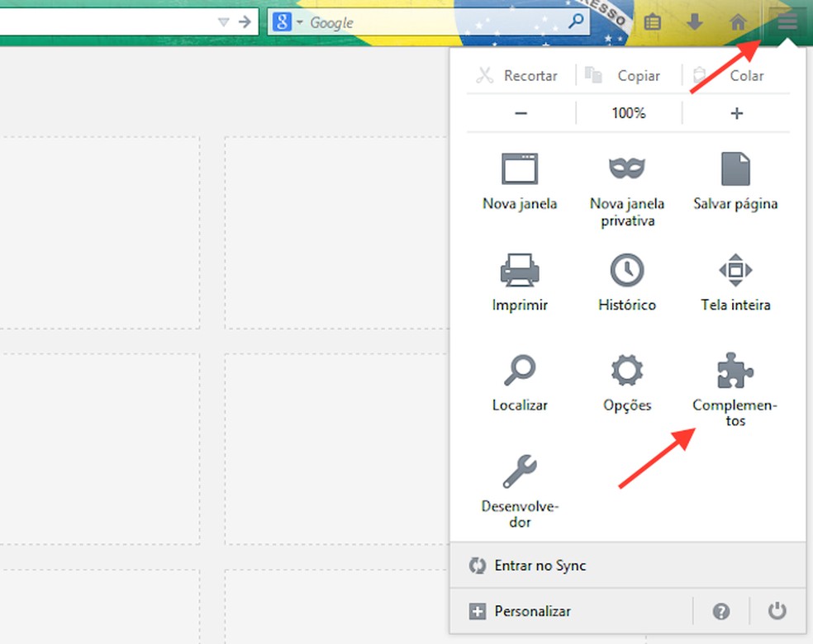Zoom in with the plus button

tap(736, 113)
